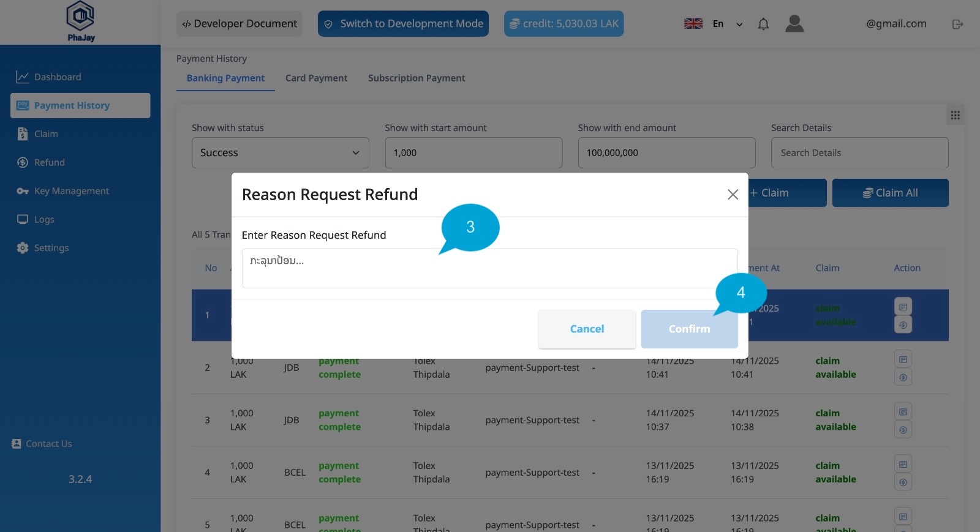The image size is (980, 532).
Task: Click the No column header
Action: (x=211, y=268)
